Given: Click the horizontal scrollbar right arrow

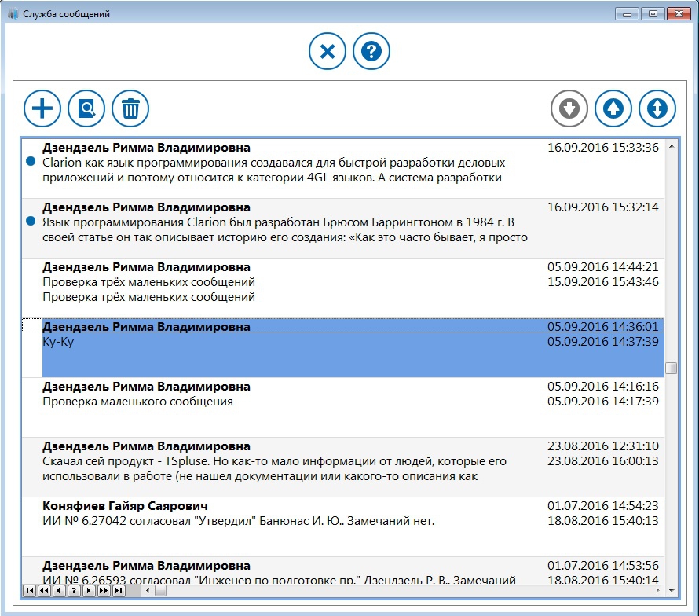Looking at the screenshot, I should click(x=658, y=590).
